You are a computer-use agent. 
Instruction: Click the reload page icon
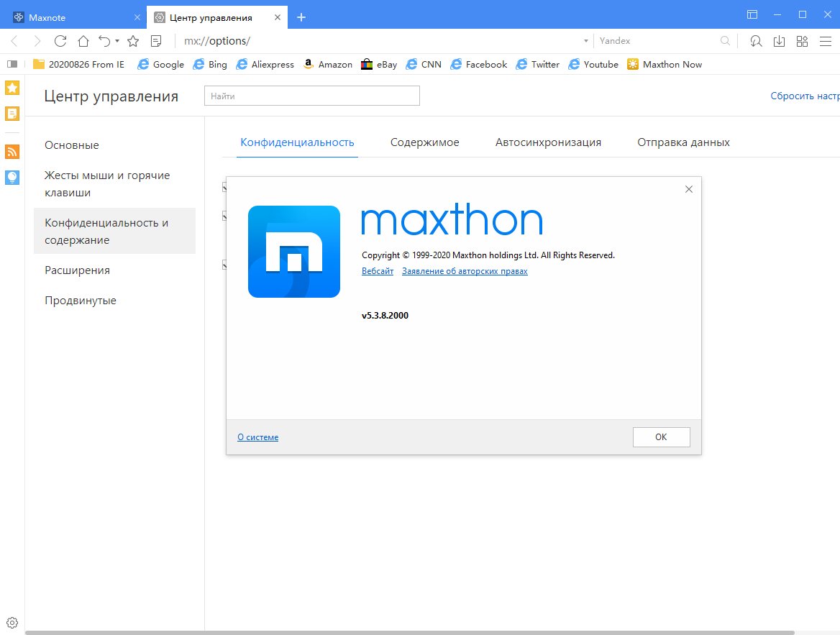tap(60, 41)
